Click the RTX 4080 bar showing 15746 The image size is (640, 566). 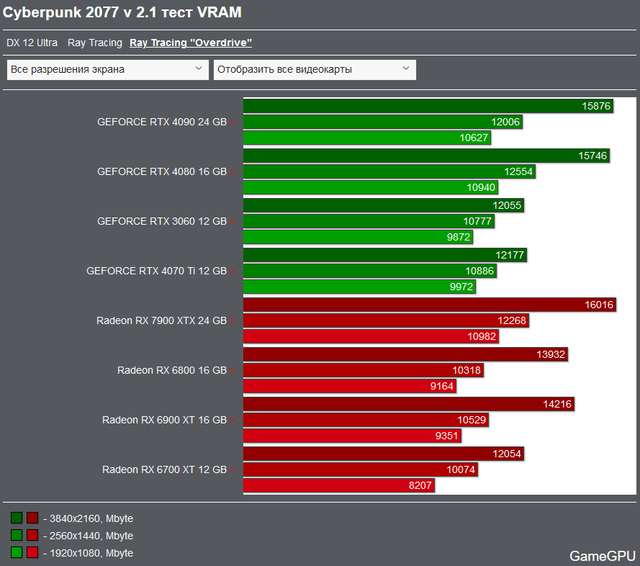427,156
